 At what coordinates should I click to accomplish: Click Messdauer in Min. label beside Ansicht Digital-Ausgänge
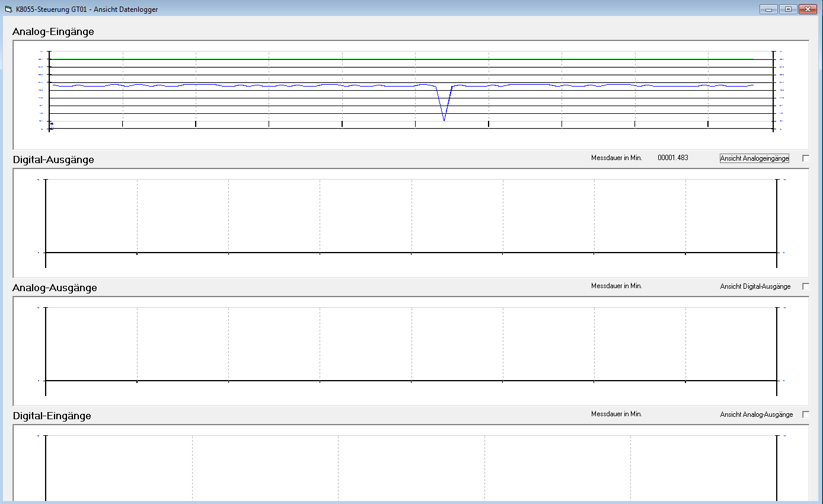(x=617, y=286)
